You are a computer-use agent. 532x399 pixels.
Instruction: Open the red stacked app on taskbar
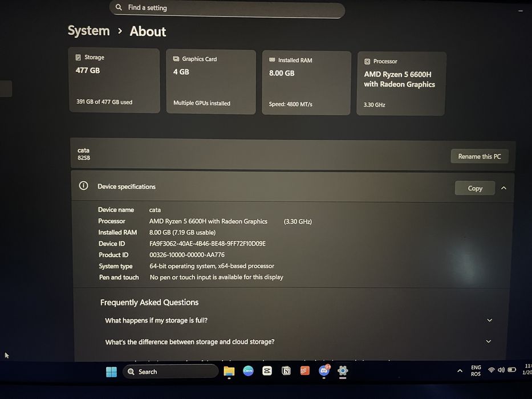tap(304, 370)
